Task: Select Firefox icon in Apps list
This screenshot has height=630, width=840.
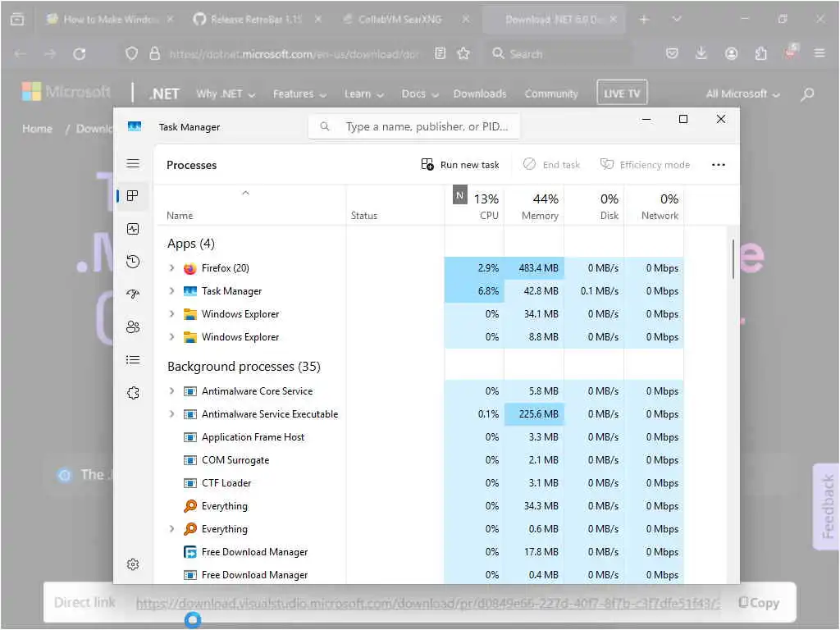Action: tap(189, 268)
